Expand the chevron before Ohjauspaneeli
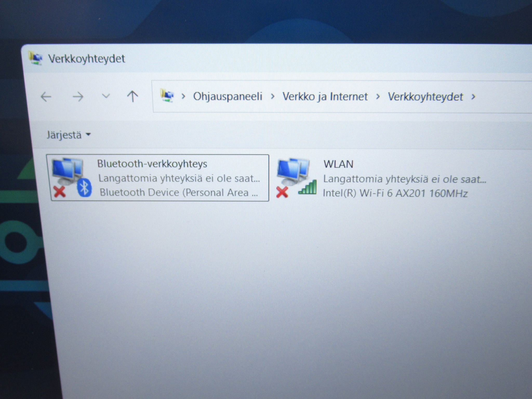Image resolution: width=532 pixels, height=399 pixels. [184, 96]
